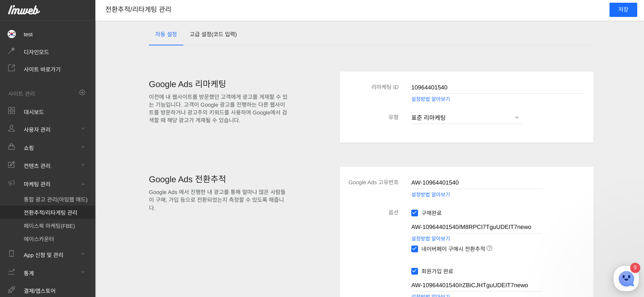Click 설정방법 알아보기 under 구매완료 code
Screen dimensions: 644x297
click(x=431, y=238)
